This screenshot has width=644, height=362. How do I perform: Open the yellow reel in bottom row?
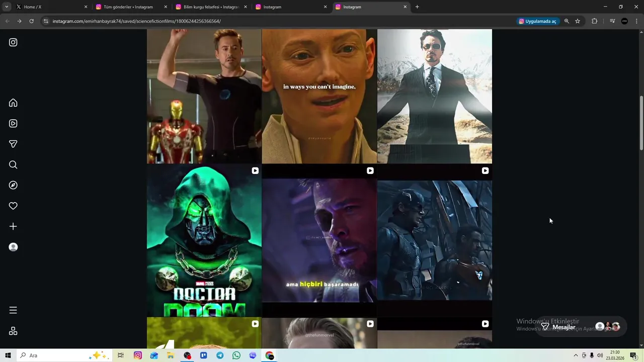coord(204,333)
